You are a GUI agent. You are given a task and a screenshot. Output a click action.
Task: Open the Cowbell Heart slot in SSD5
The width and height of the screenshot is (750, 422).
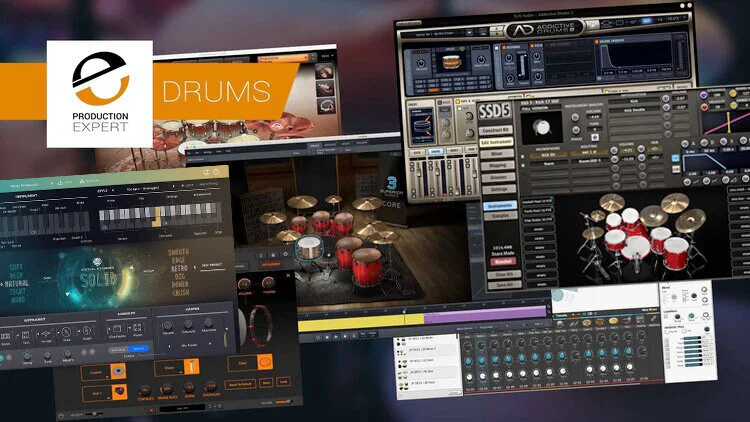coord(537,201)
